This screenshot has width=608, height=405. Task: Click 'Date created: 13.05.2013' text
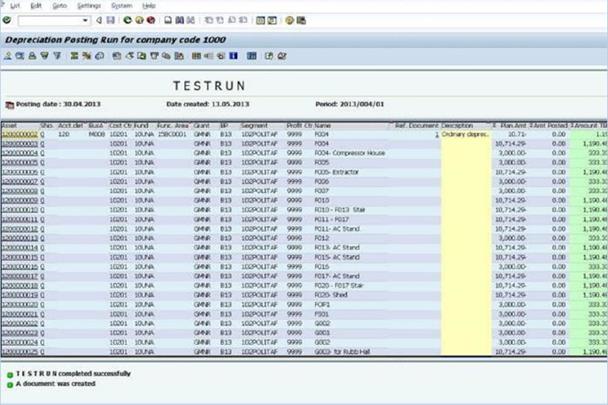coord(208,104)
